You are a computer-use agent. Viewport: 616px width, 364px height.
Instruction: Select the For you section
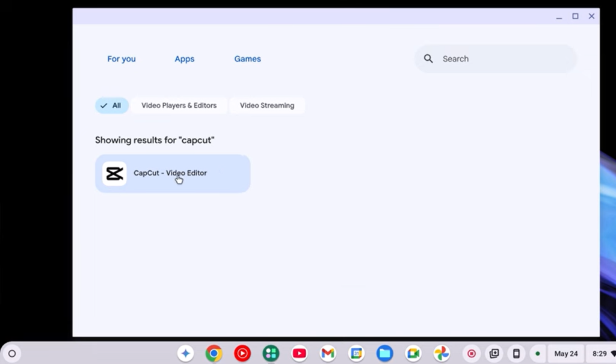(121, 58)
